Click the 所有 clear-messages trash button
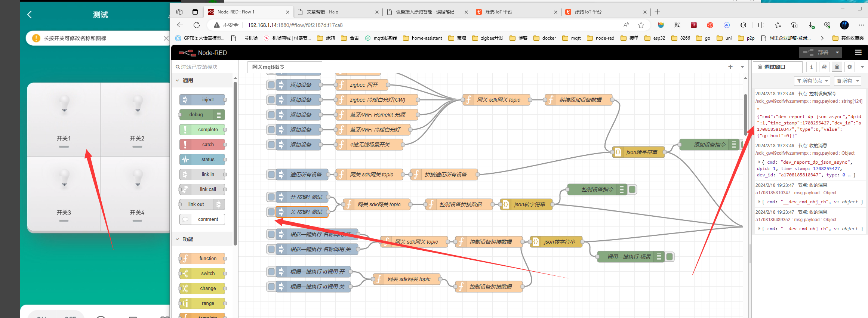868x318 pixels. pyautogui.click(x=844, y=81)
